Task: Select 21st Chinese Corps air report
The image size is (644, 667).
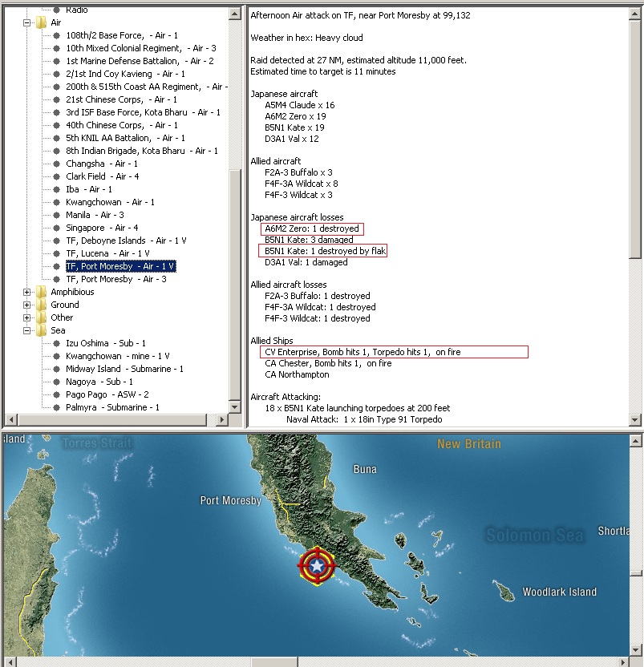Action: coord(121,99)
